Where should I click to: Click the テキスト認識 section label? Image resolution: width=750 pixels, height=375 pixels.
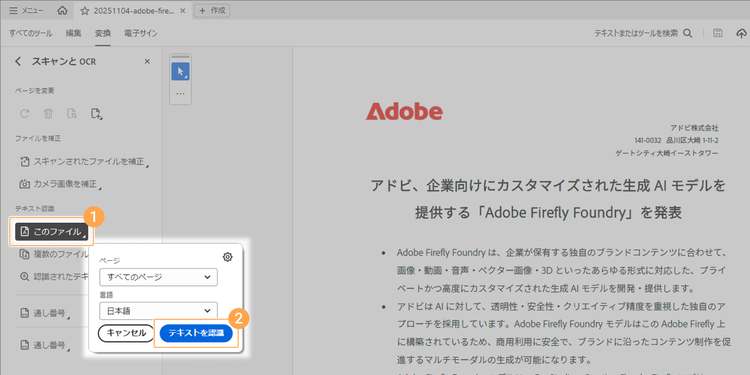(34, 209)
